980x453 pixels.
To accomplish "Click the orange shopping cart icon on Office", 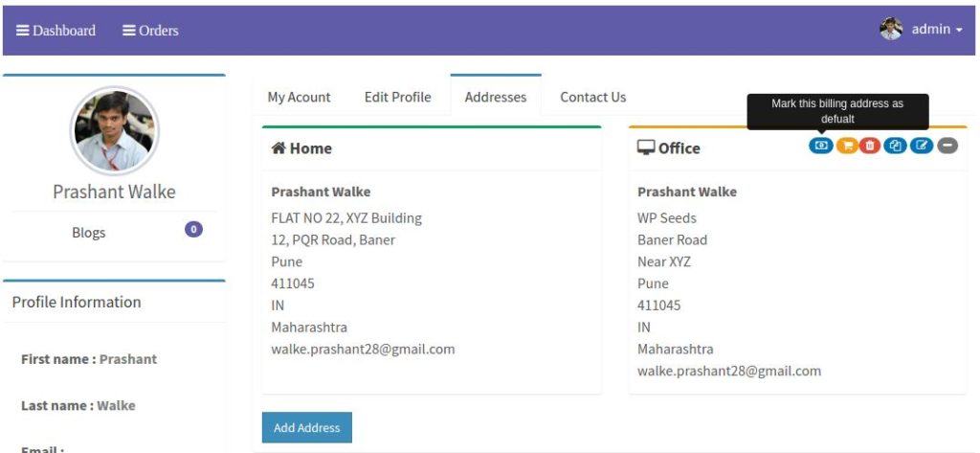I will (847, 146).
